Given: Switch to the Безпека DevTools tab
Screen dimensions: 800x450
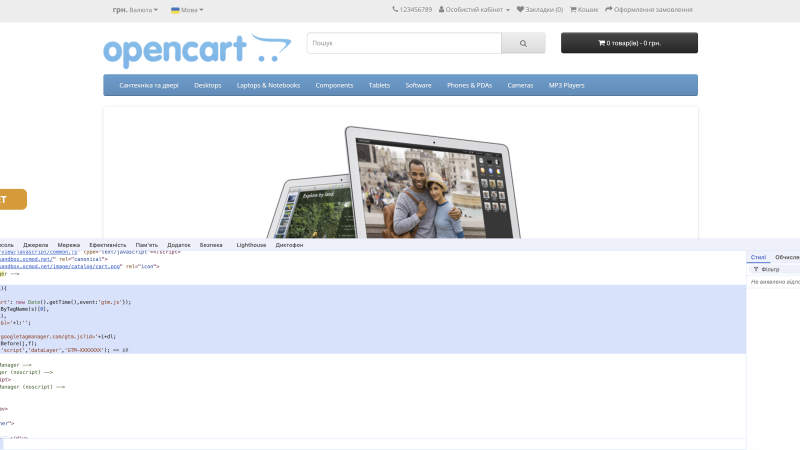Looking at the screenshot, I should click(211, 245).
